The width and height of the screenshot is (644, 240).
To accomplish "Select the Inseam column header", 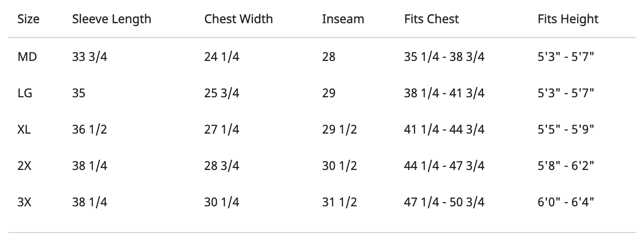I will 343,19.
